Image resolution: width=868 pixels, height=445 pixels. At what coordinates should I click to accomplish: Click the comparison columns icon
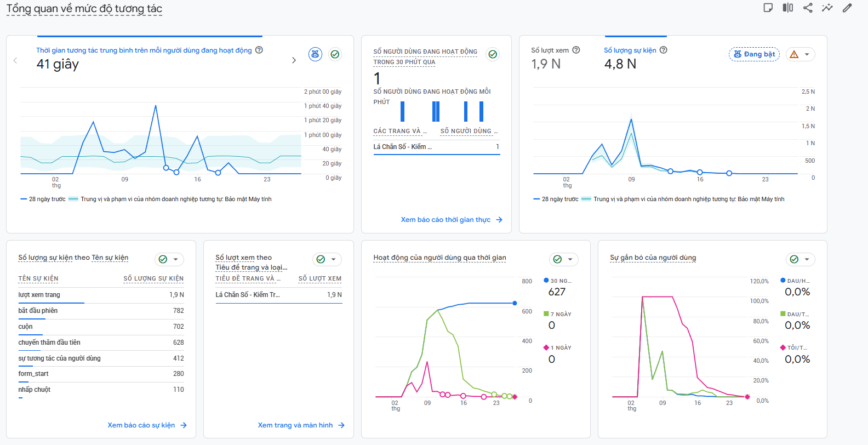point(788,8)
